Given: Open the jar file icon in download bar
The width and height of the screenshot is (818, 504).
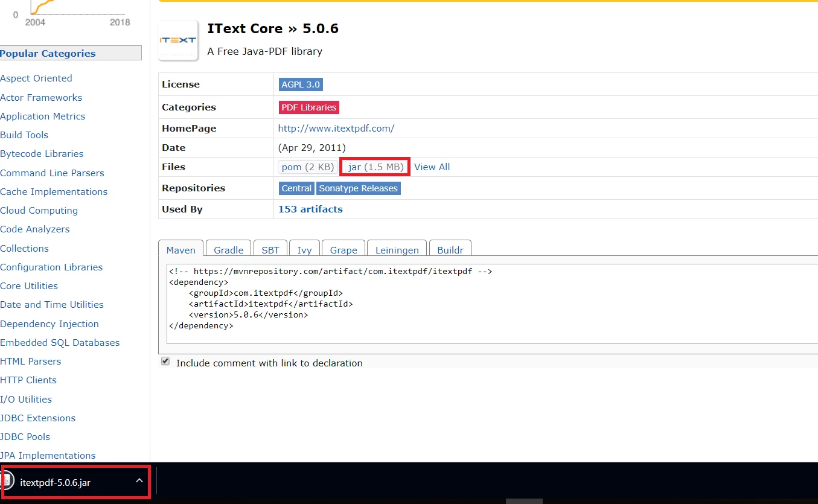Looking at the screenshot, I should pyautogui.click(x=7, y=482).
